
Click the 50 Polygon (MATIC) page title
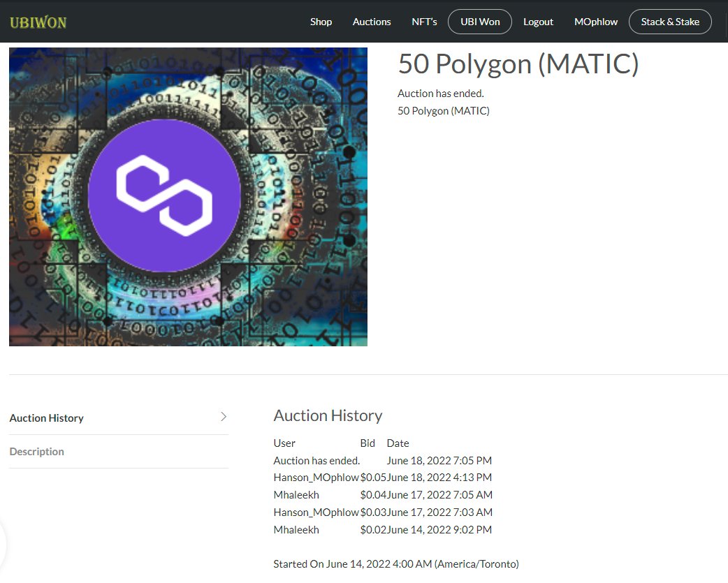click(x=518, y=64)
